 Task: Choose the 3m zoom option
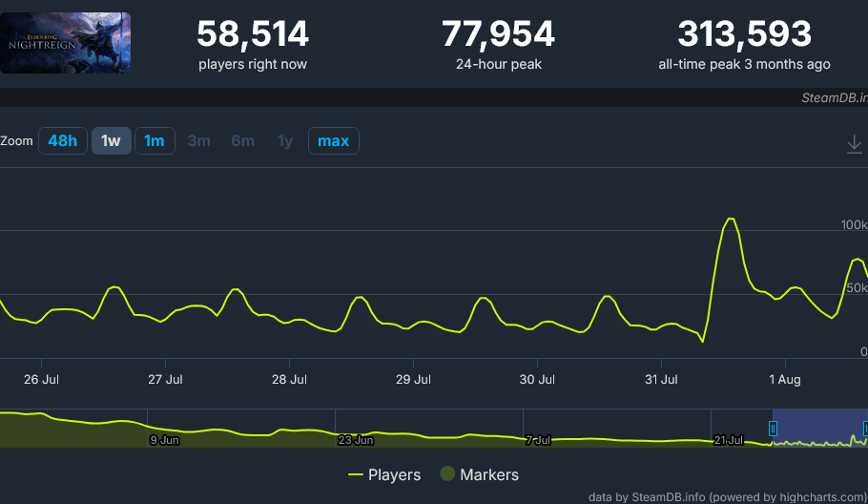coord(198,140)
